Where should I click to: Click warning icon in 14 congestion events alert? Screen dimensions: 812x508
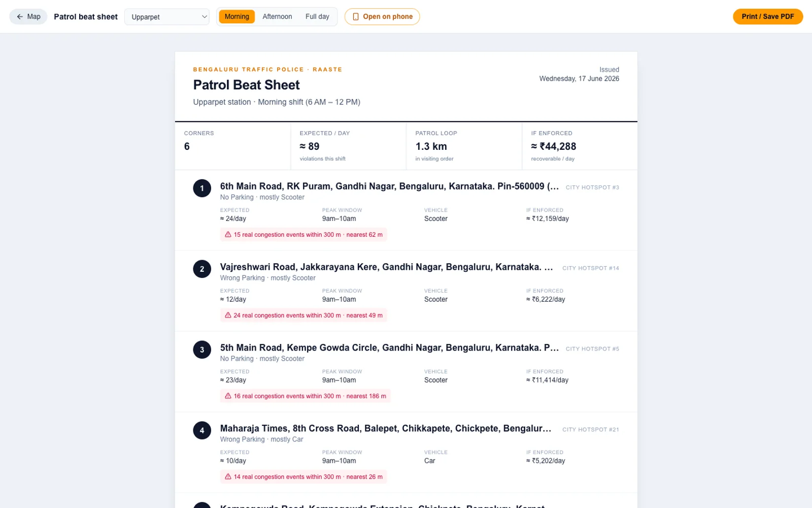(228, 477)
